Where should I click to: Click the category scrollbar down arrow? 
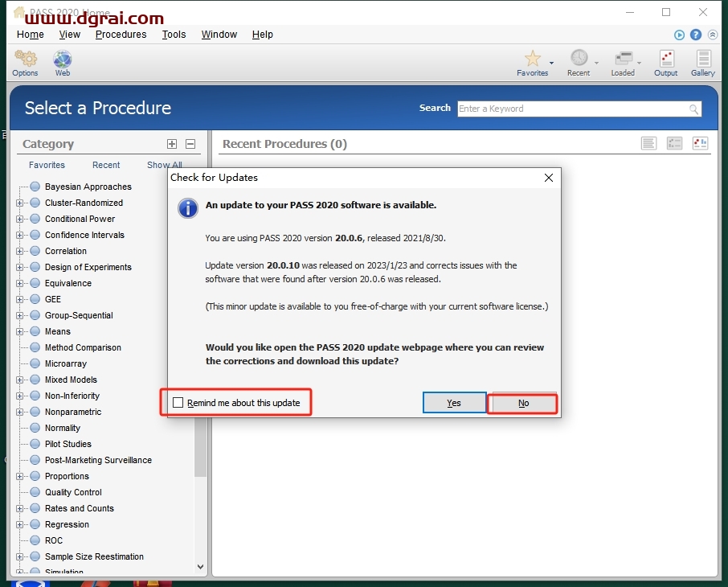[x=200, y=567]
